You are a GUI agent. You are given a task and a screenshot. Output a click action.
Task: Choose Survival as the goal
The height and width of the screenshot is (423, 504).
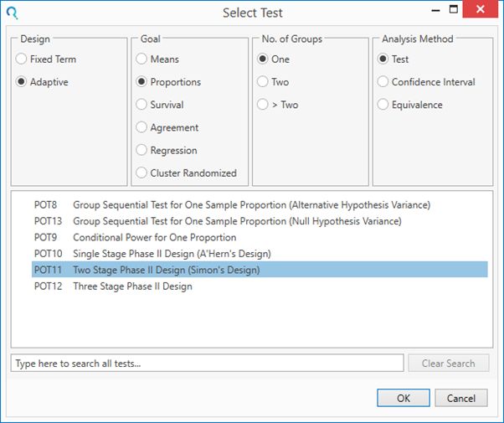(x=141, y=105)
